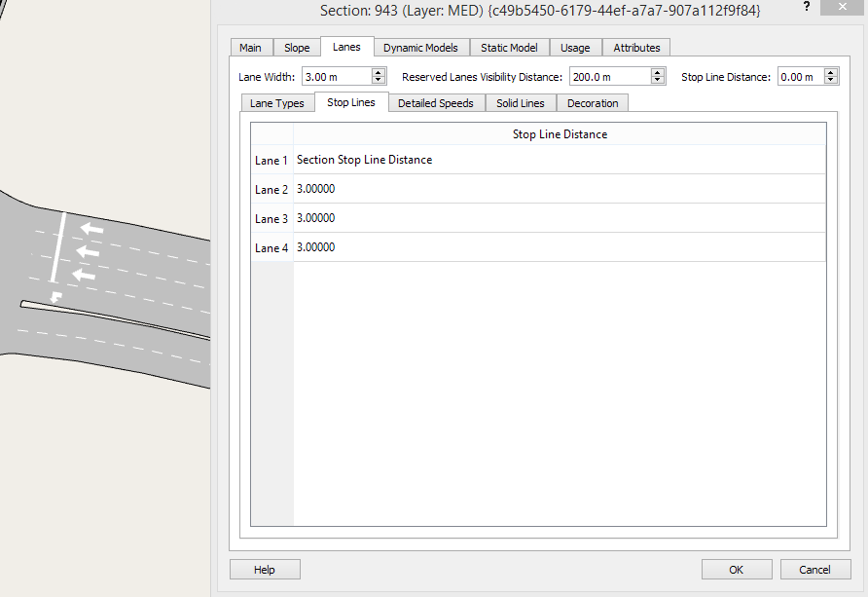Increase Lane Width using up arrow

(x=378, y=73)
